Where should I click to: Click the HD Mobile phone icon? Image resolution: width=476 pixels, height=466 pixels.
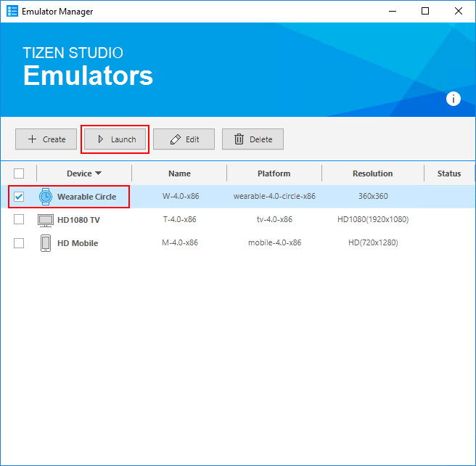click(x=46, y=243)
